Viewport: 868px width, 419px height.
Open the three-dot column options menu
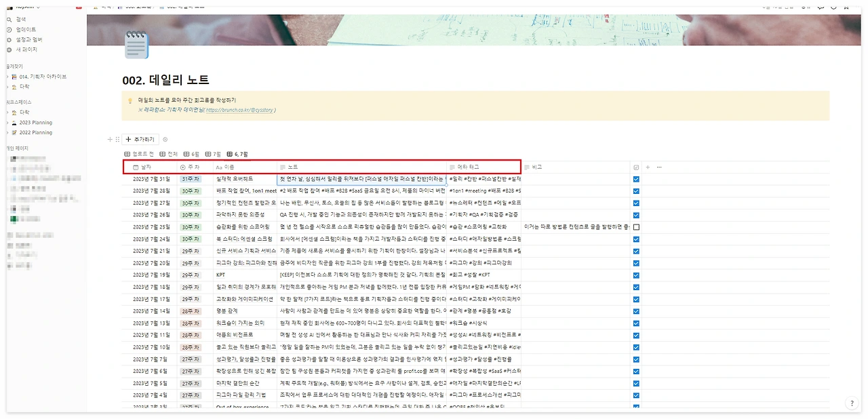click(x=658, y=167)
